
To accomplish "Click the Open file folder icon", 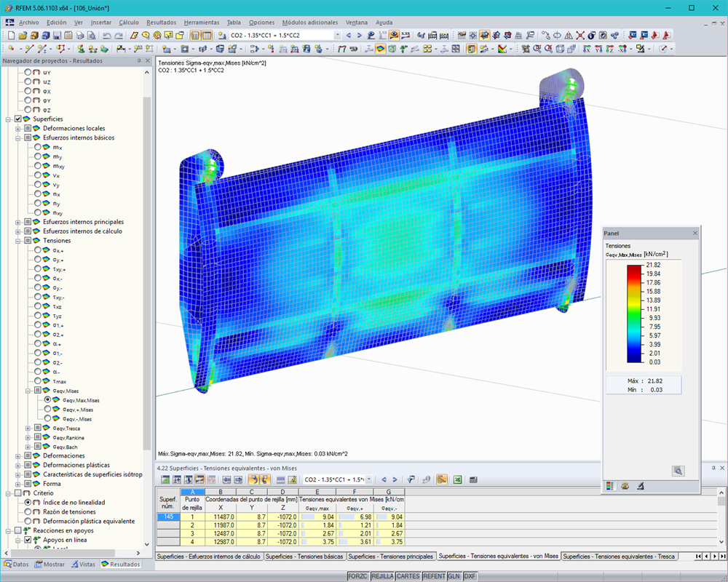I will click(x=23, y=35).
